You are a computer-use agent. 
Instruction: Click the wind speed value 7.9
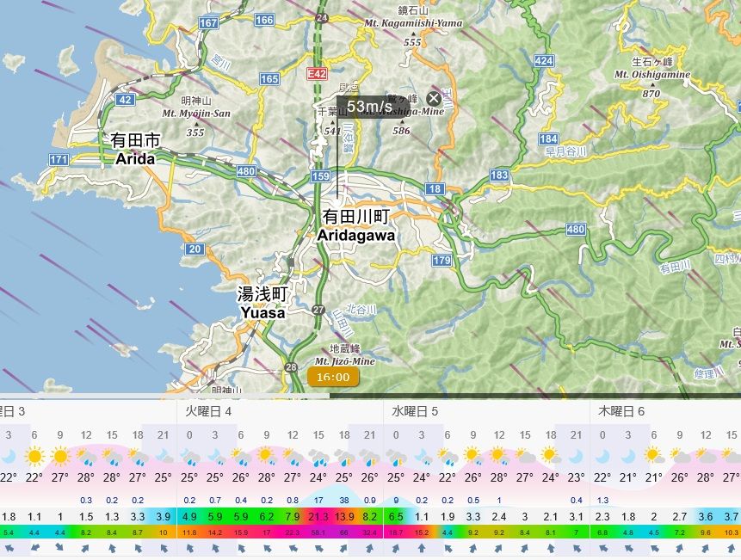293,517
